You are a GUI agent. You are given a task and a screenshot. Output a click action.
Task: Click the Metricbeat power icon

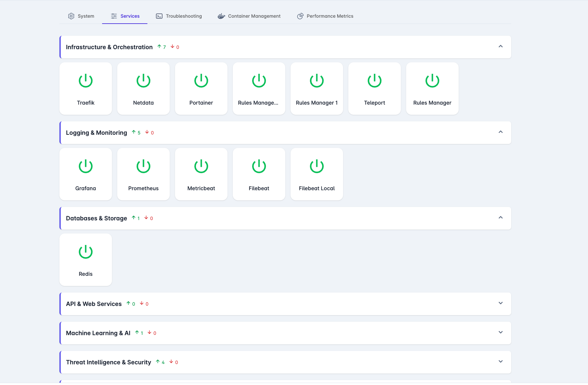201,166
